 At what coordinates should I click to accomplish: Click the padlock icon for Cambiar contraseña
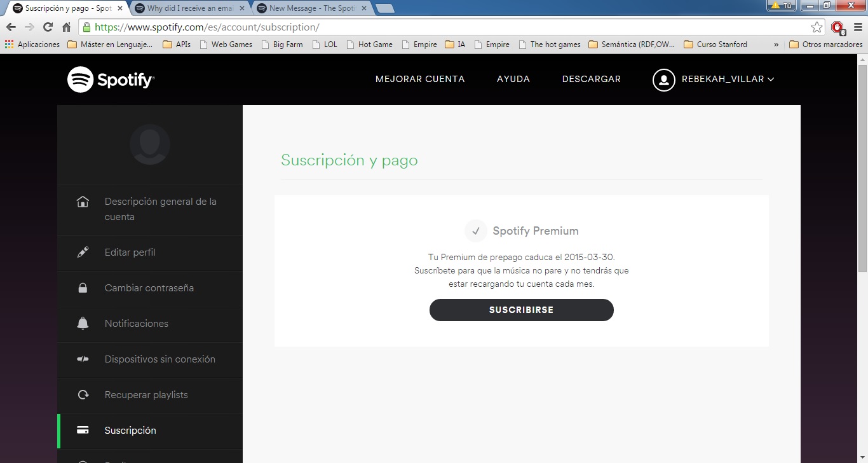click(x=83, y=288)
